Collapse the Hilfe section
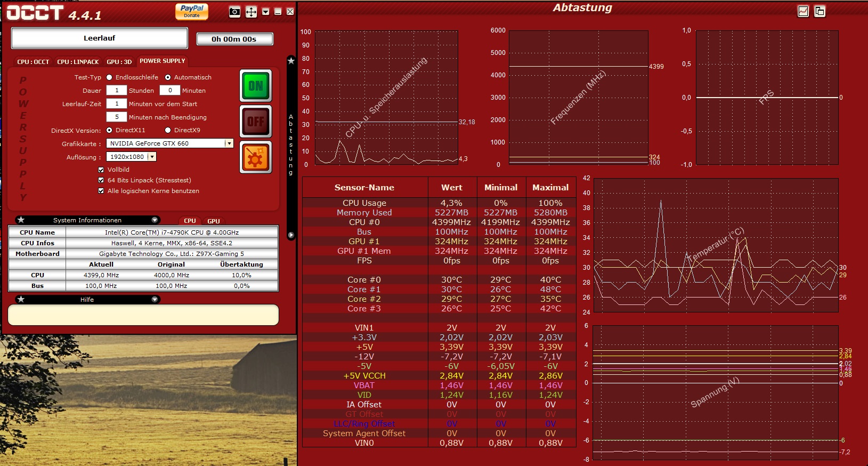 (x=155, y=299)
